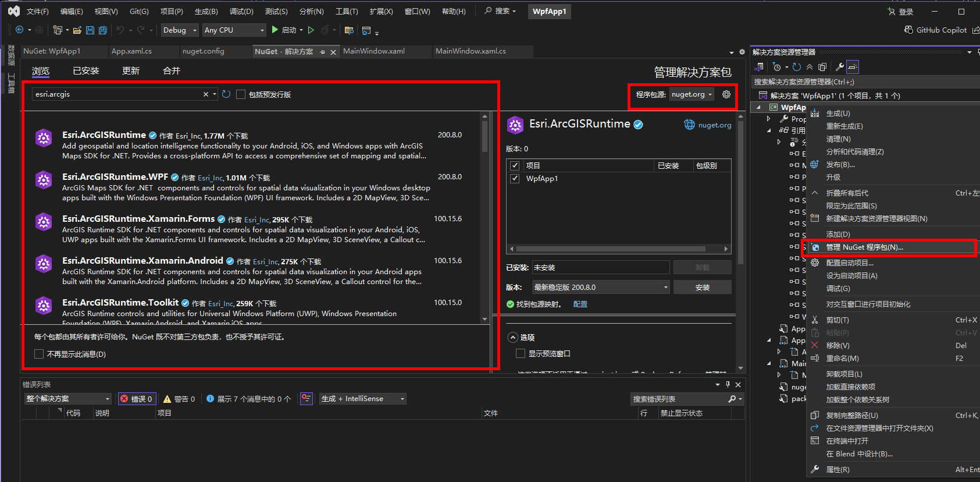Switch to the installed tab
980x482 pixels.
click(x=85, y=71)
